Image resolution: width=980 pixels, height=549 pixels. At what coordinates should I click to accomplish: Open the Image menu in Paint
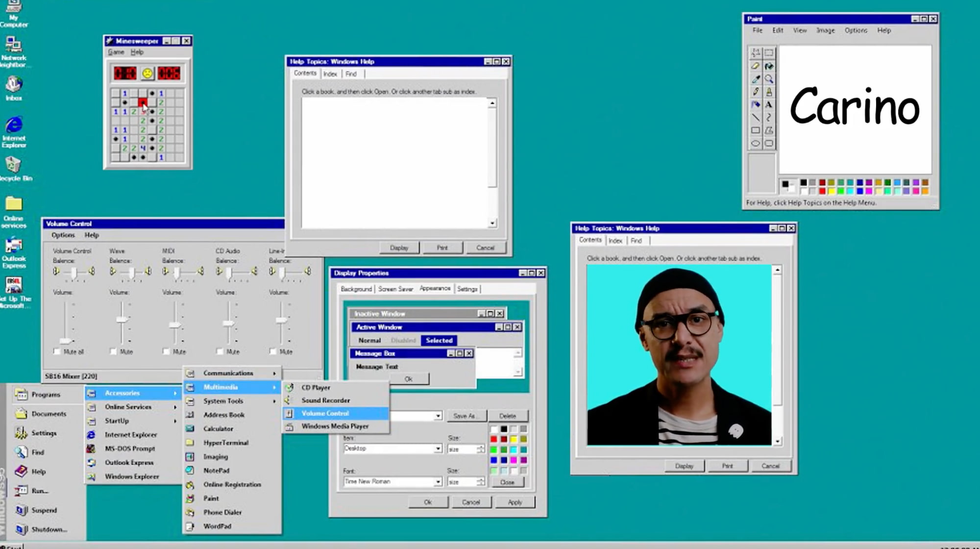pyautogui.click(x=826, y=30)
